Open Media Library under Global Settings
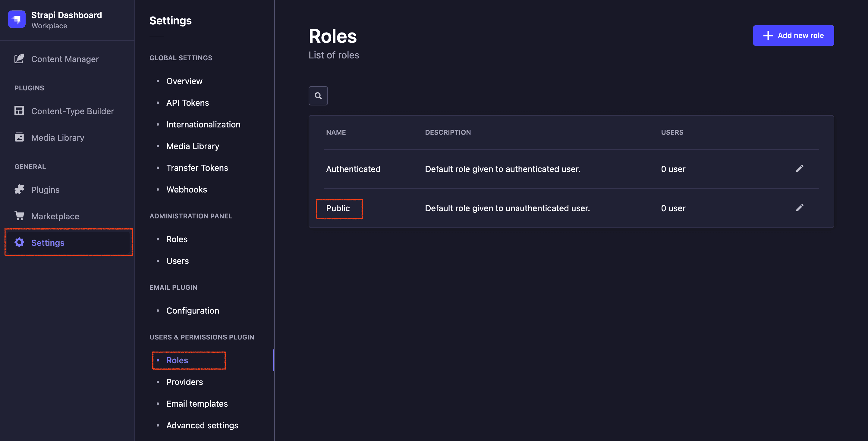This screenshot has width=868, height=441. 193,146
